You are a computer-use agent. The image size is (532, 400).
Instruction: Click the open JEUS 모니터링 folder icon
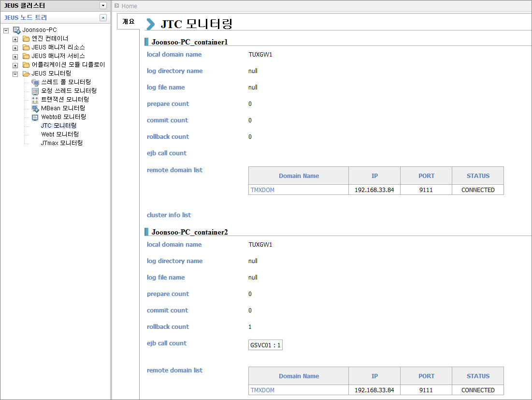(26, 73)
